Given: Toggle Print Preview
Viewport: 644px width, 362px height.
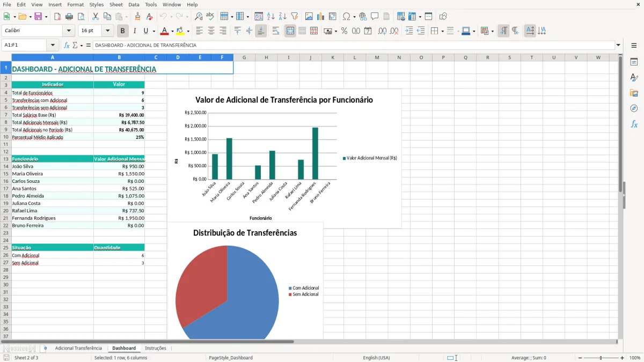Looking at the screenshot, I should [80, 17].
